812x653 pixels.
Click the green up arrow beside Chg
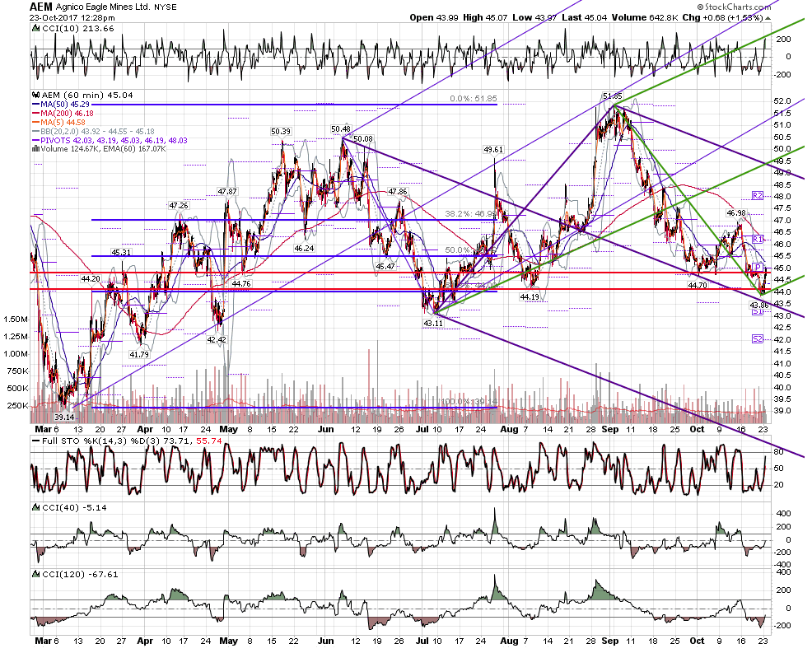(x=768, y=18)
